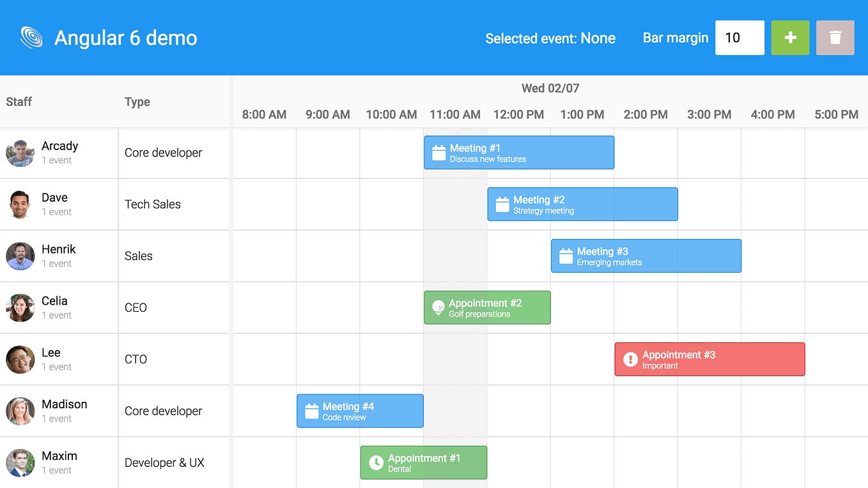This screenshot has height=488, width=868.
Task: Click the calendar icon on Meeting #1
Action: coord(438,152)
